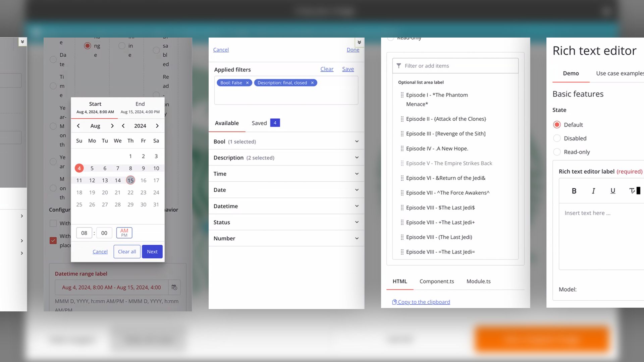This screenshot has height=362, width=644.
Task: Remove the Bool: False filter chip
Action: (x=248, y=83)
